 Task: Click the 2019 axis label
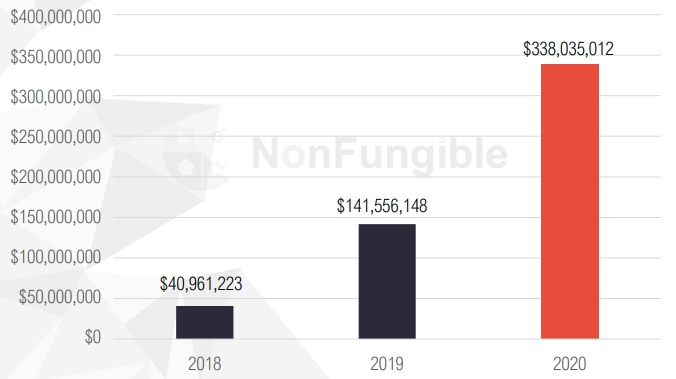[x=387, y=363]
